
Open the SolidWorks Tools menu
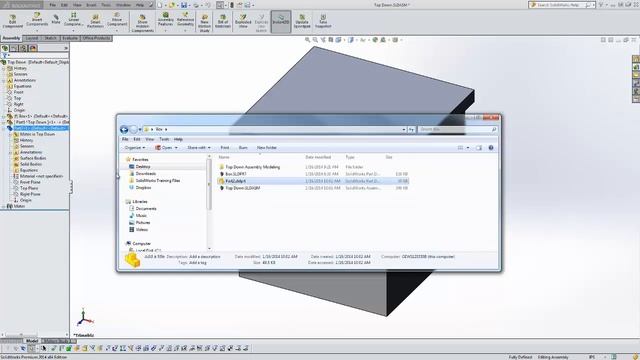[106, 5]
